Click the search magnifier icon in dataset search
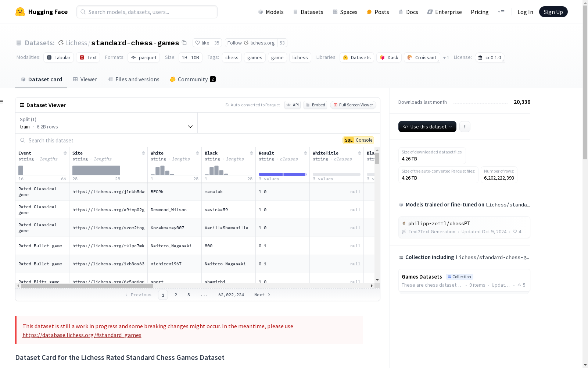The width and height of the screenshot is (588, 368). tap(23, 140)
